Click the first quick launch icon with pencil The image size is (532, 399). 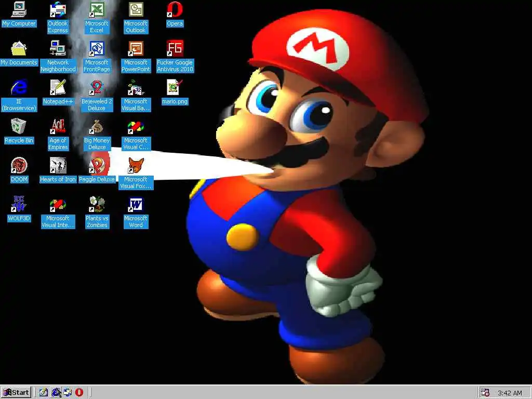tap(44, 392)
